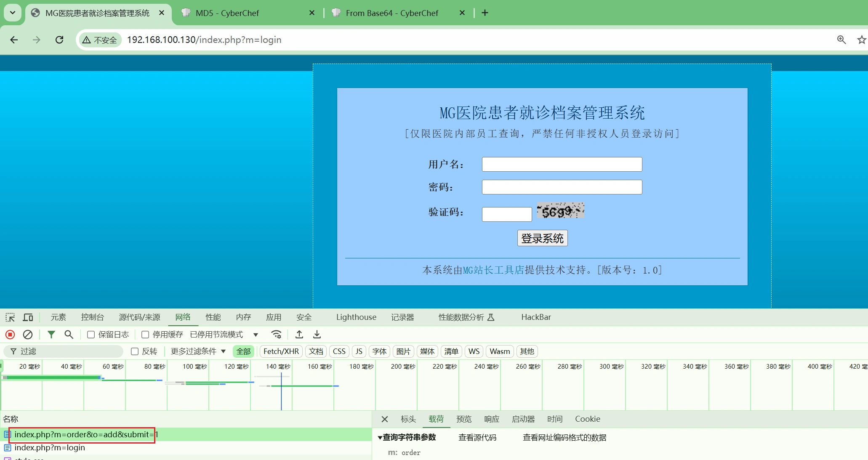The height and width of the screenshot is (460, 868).
Task: Reload the current page
Action: pos(59,40)
